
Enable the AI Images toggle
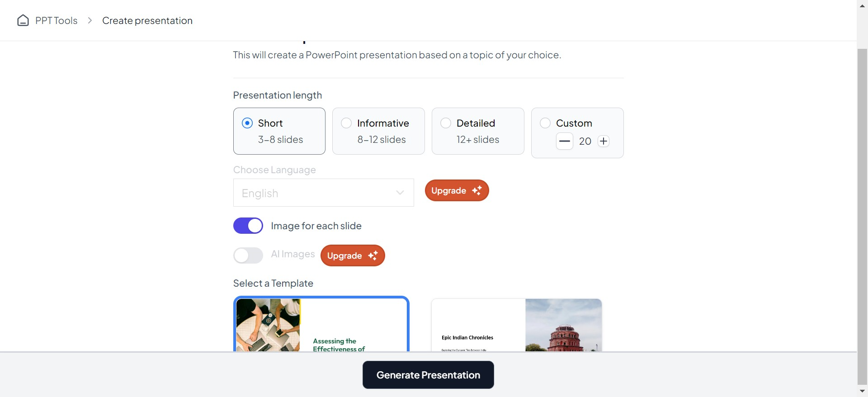pyautogui.click(x=248, y=255)
